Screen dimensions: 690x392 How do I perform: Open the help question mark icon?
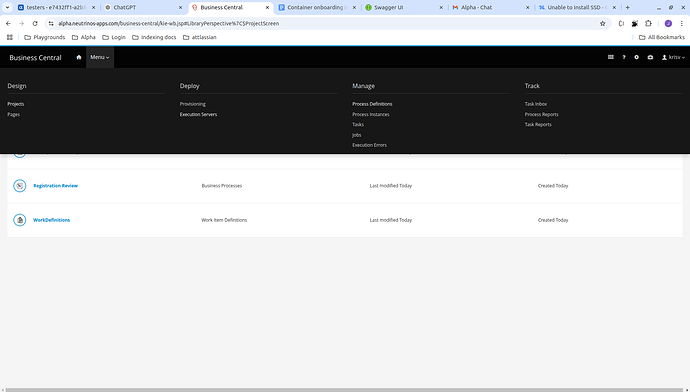tap(624, 57)
